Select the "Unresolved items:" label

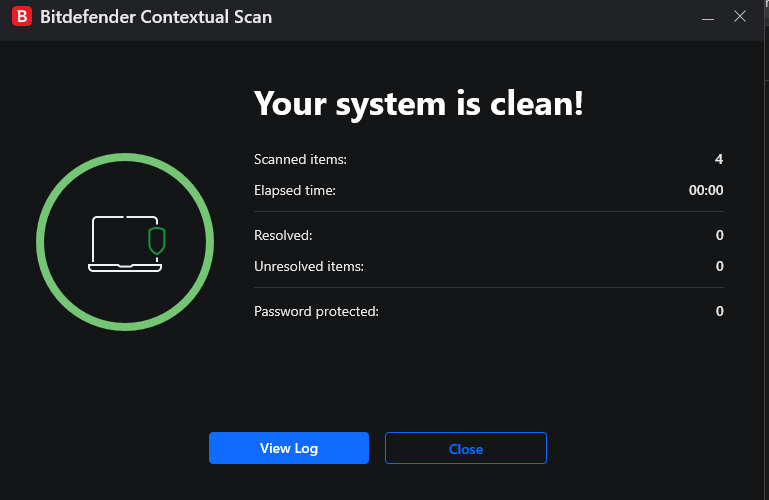tap(309, 267)
